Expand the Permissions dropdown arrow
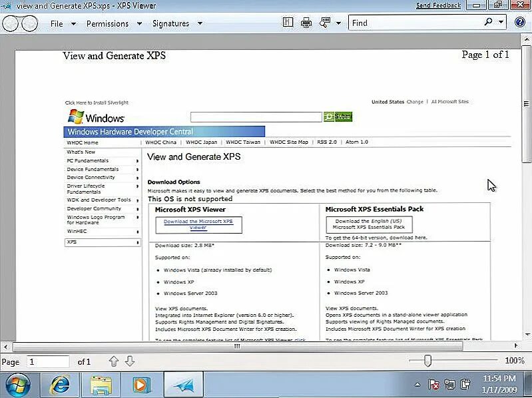This screenshot has height=398, width=532. [x=139, y=24]
